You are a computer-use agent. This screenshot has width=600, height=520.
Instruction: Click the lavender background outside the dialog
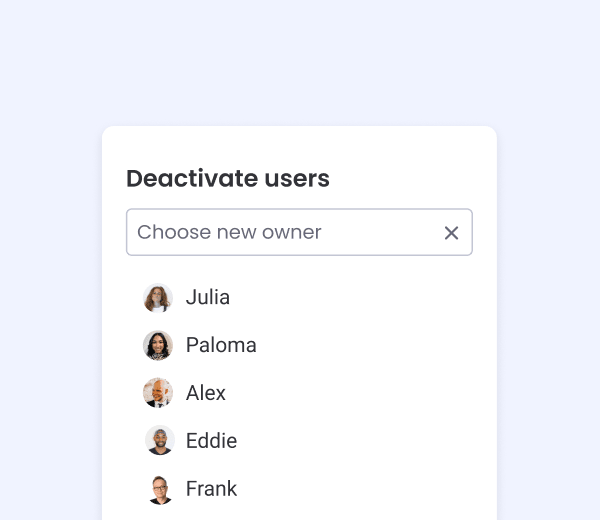click(x=300, y=61)
